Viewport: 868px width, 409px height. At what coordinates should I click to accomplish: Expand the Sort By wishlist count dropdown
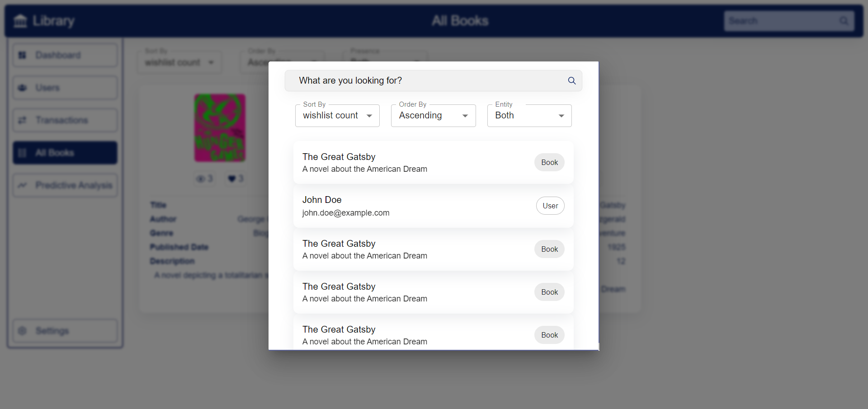pos(337,116)
